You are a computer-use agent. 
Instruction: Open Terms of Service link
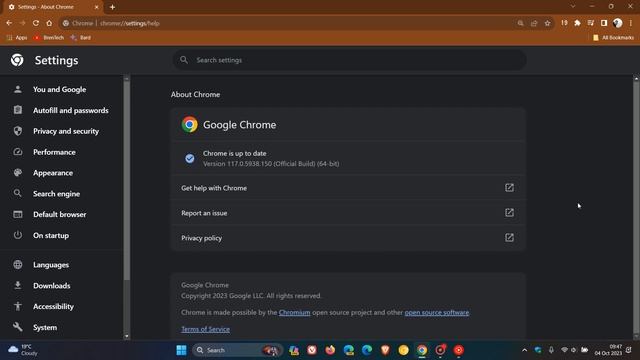tap(205, 329)
